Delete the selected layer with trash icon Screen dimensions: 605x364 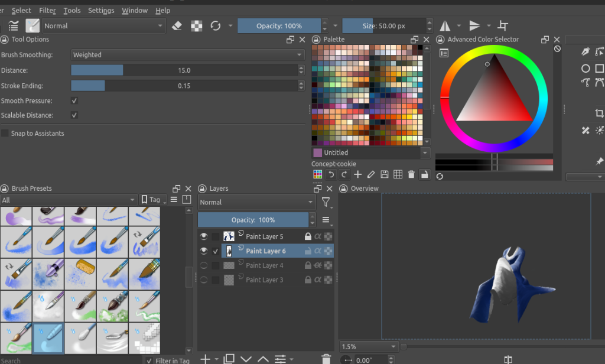coord(326,359)
